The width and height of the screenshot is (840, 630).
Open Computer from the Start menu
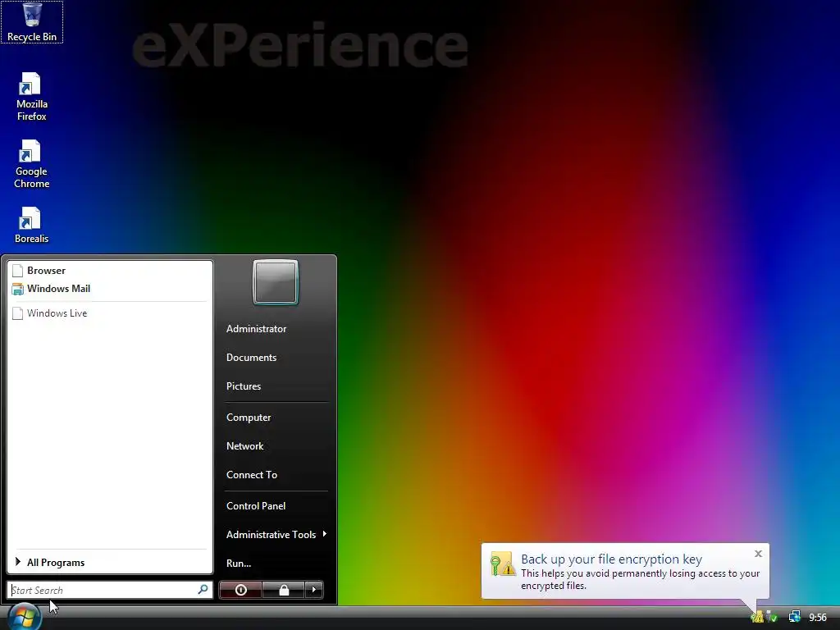(248, 418)
